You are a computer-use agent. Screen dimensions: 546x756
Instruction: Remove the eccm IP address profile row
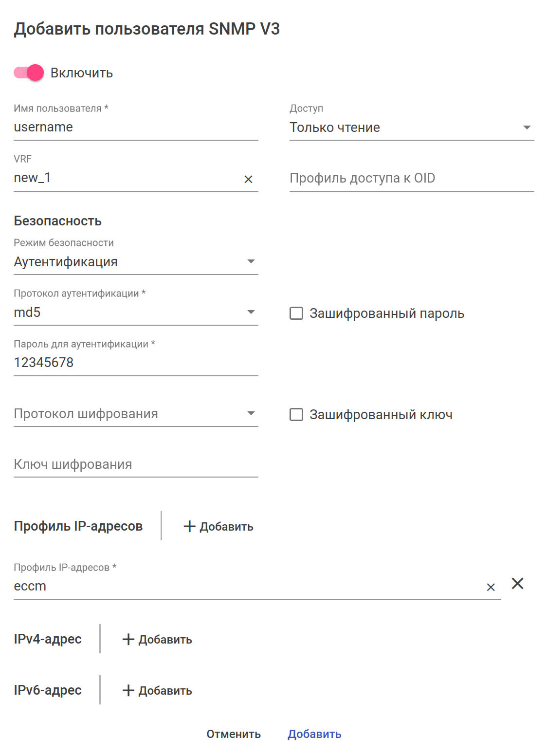click(517, 584)
